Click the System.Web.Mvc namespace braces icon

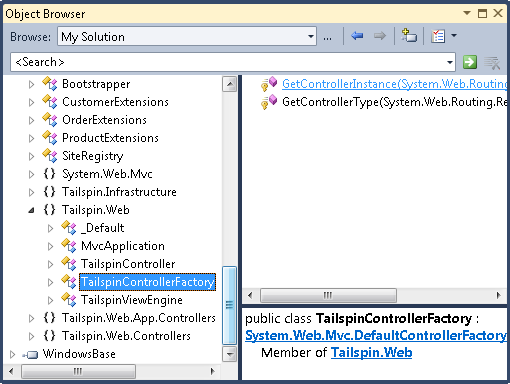tap(49, 174)
